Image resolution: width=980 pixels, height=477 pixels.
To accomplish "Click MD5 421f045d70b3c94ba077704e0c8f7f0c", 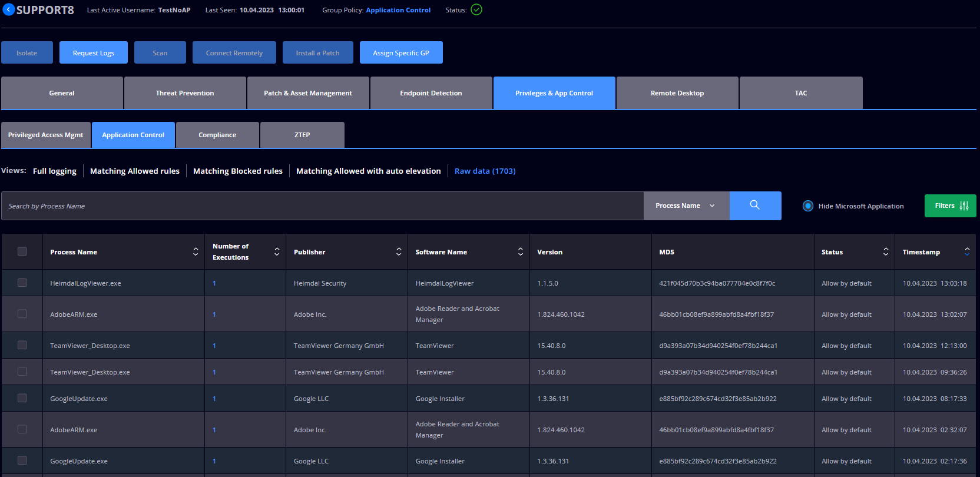I will pos(717,283).
